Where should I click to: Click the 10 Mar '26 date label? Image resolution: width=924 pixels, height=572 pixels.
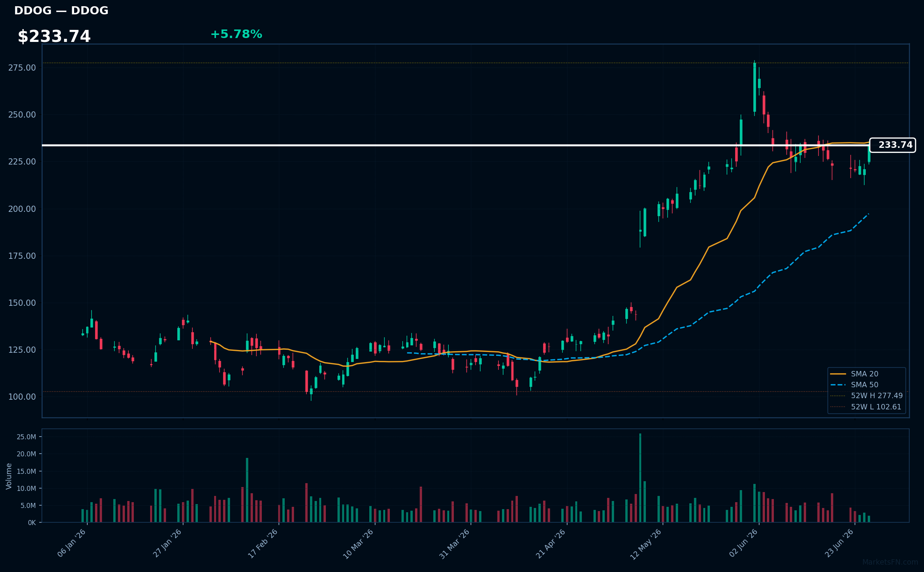[358, 543]
